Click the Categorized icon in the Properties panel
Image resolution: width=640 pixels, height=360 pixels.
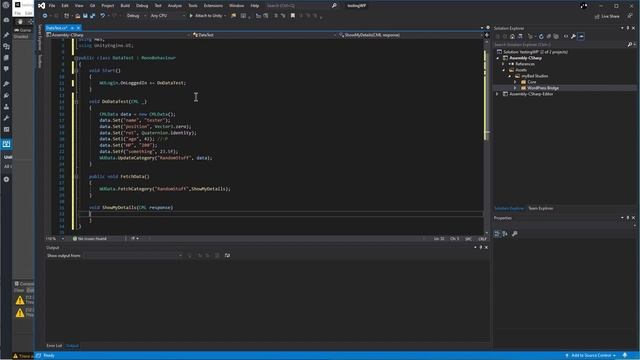[x=497, y=234]
